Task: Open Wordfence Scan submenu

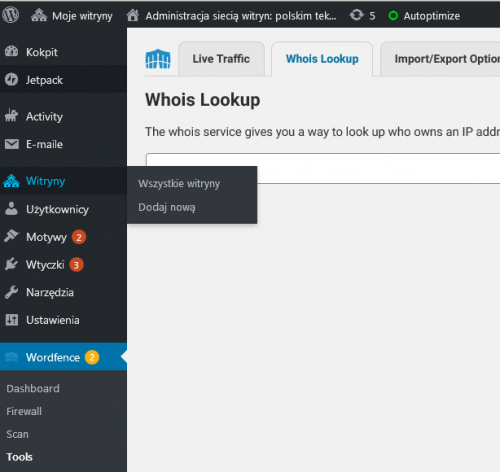Action: (17, 434)
